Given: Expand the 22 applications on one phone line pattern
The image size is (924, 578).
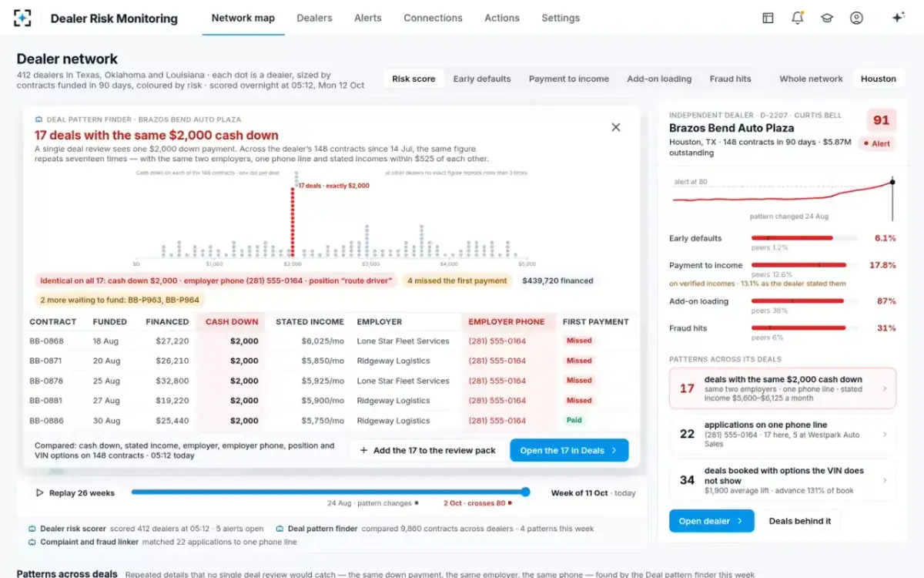Looking at the screenshot, I should pos(783,434).
